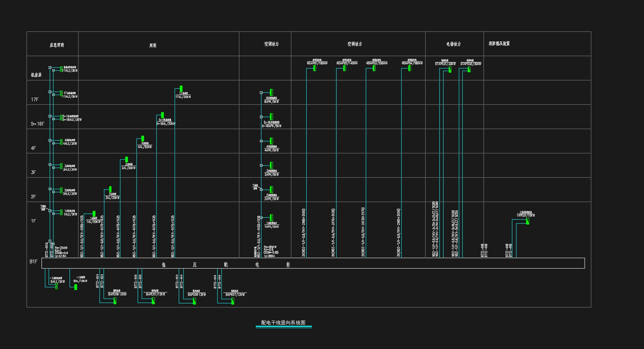Click the 1AL/20KW panel symbol
The height and width of the screenshot is (349, 644).
(94, 214)
